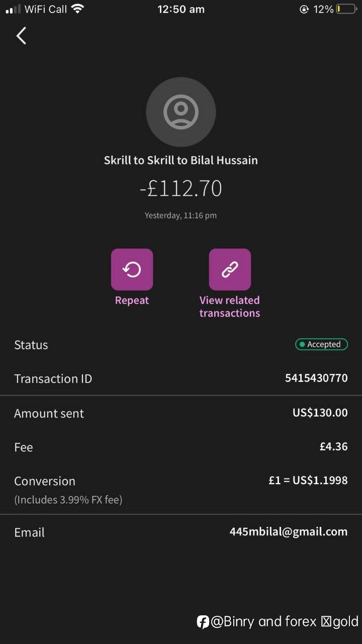The width and height of the screenshot is (362, 644).
Task: Tap the Skrill to Skrill to Bilal Hussain title
Action: click(181, 160)
